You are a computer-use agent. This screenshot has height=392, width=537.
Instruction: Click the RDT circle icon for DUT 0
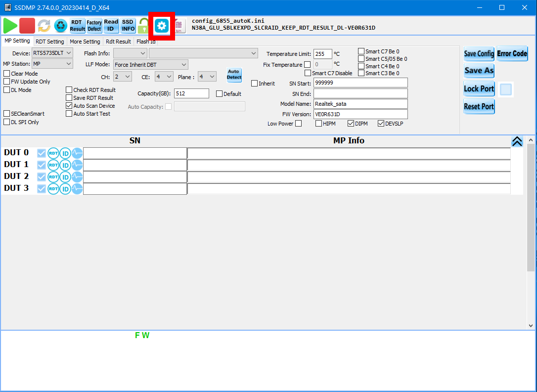[x=53, y=153]
